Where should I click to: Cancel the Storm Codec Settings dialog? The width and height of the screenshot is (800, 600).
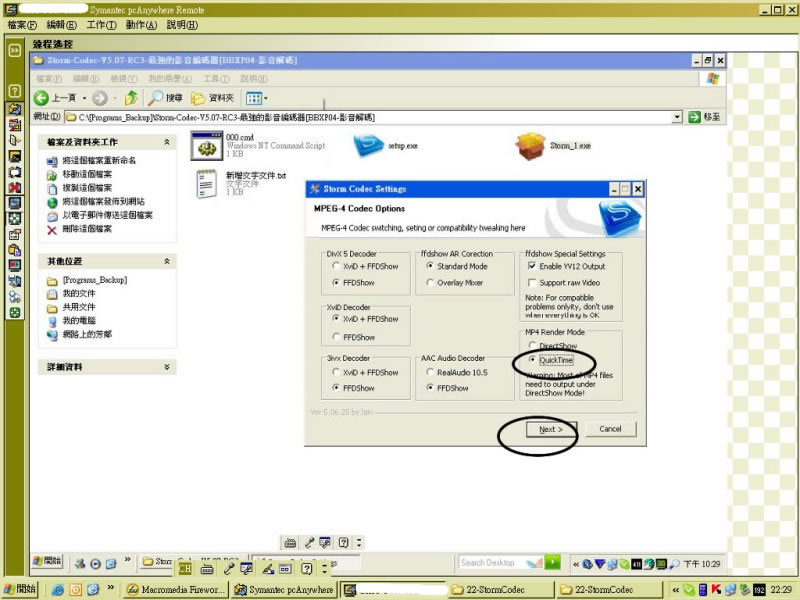tap(610, 429)
